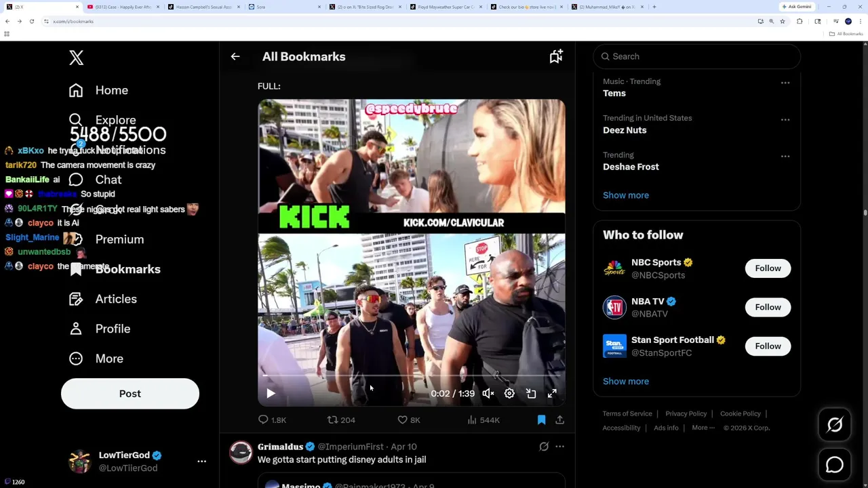Expand footer More links

click(703, 428)
